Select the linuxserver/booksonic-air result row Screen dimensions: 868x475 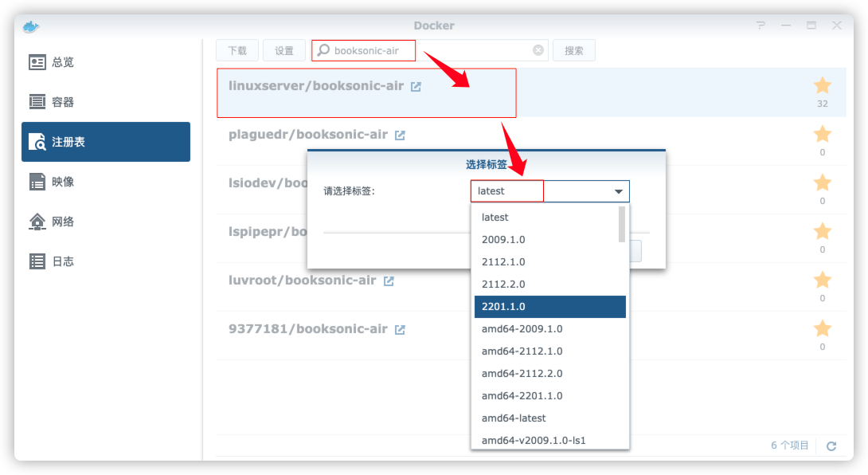(531, 92)
